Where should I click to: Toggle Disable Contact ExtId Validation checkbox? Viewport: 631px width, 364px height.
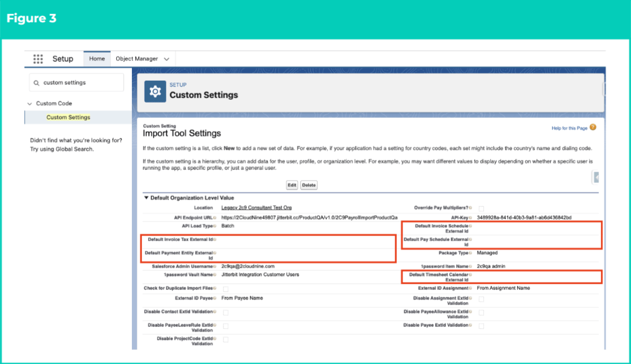tap(226, 312)
